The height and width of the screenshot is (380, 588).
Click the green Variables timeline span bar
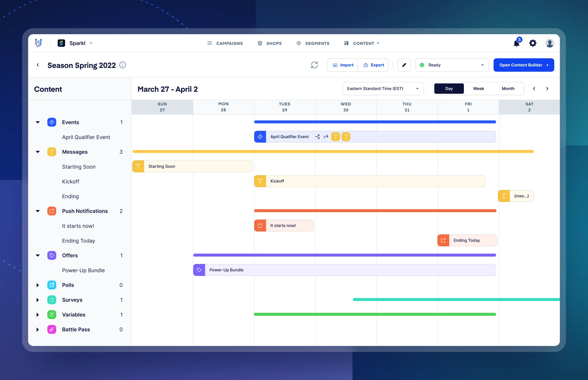click(375, 314)
